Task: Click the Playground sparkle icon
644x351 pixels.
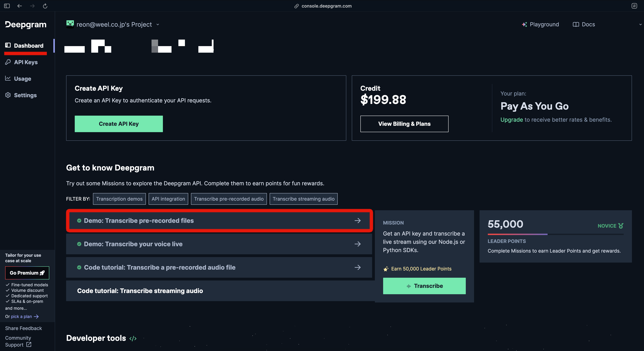Action: point(524,24)
